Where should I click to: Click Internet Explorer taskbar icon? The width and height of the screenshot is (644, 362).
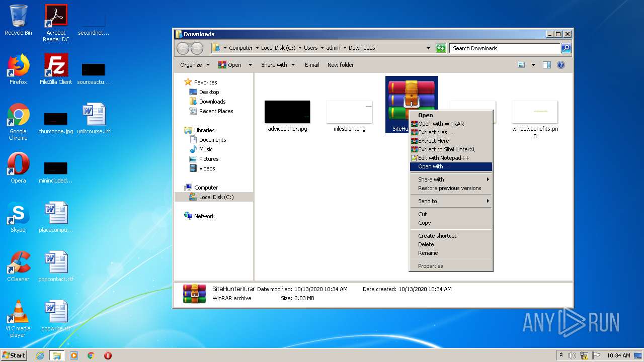40,355
